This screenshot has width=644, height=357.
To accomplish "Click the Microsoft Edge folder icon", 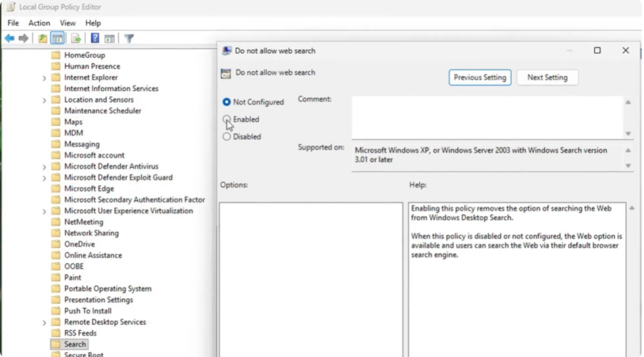I will (56, 189).
